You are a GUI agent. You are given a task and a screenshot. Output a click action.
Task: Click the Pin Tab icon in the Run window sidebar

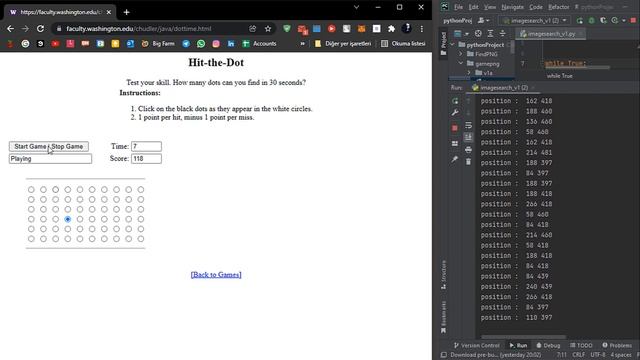pos(455,159)
